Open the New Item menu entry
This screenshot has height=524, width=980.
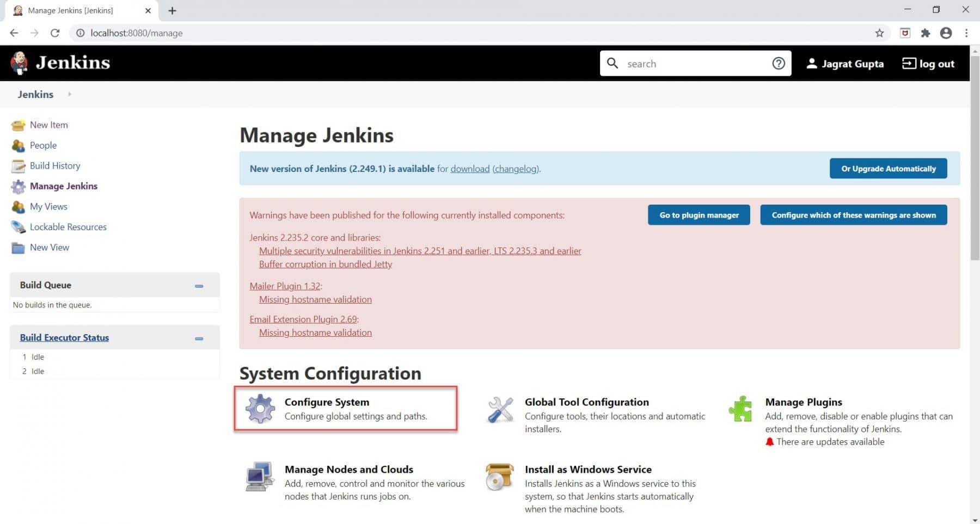pyautogui.click(x=49, y=125)
